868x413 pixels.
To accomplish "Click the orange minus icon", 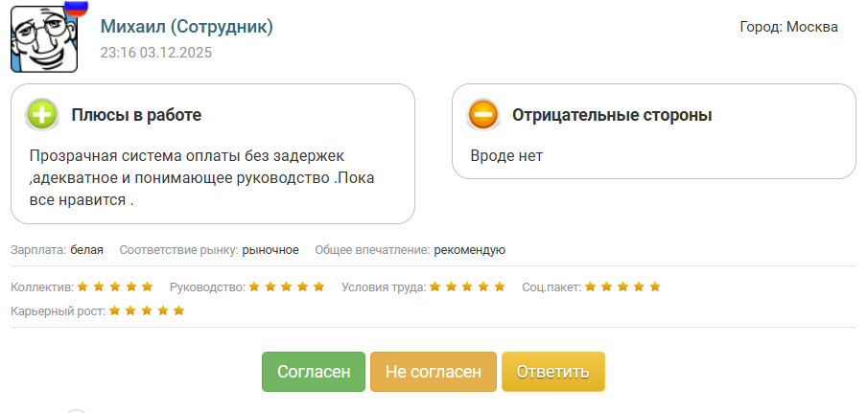I will point(483,115).
